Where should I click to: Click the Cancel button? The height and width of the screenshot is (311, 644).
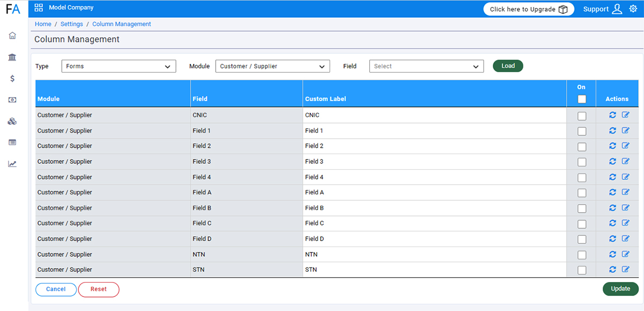pyautogui.click(x=56, y=290)
